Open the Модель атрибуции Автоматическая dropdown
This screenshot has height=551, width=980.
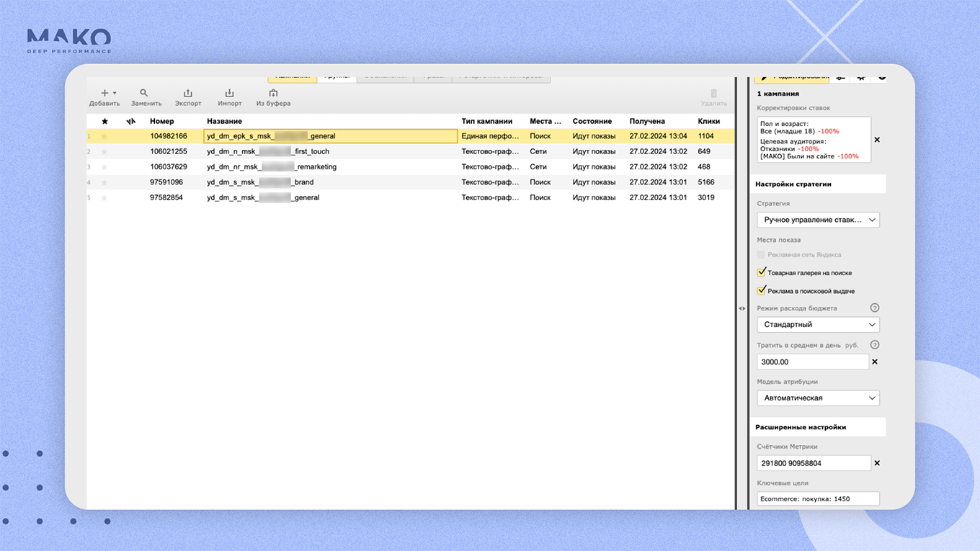818,398
